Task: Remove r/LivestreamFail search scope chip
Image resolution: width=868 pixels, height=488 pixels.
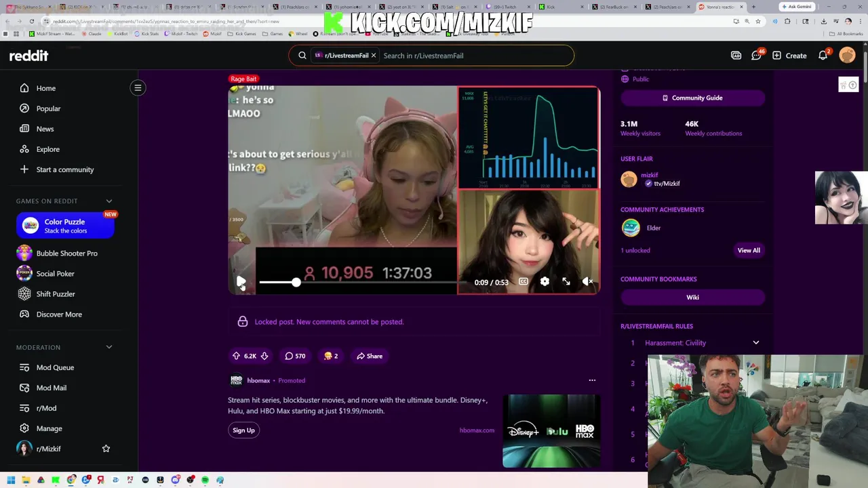Action: [373, 56]
